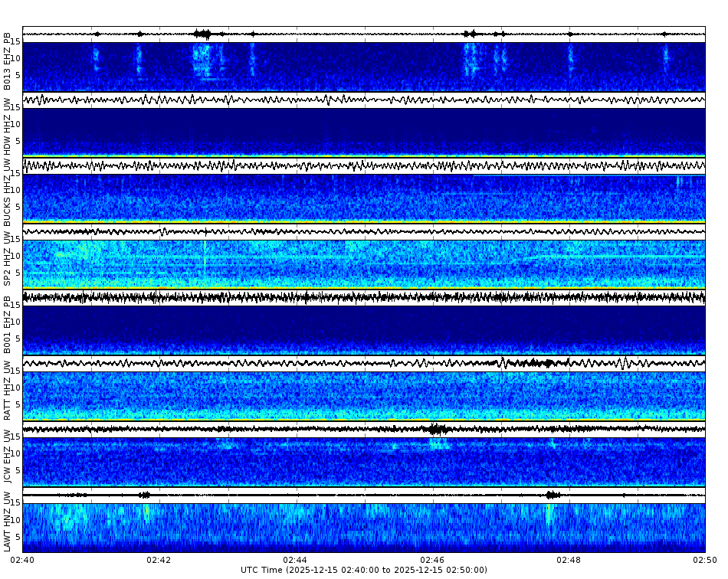Select the B001 EHZ PB station label
The image size is (728, 579).
[x=8, y=325]
